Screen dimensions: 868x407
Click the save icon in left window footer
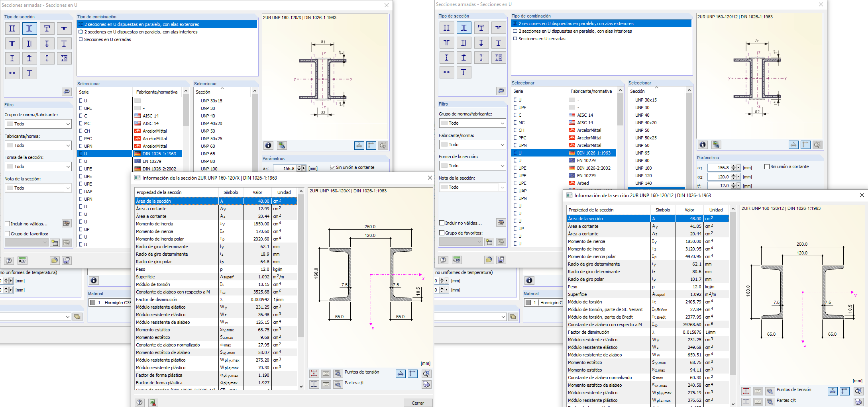point(67,260)
